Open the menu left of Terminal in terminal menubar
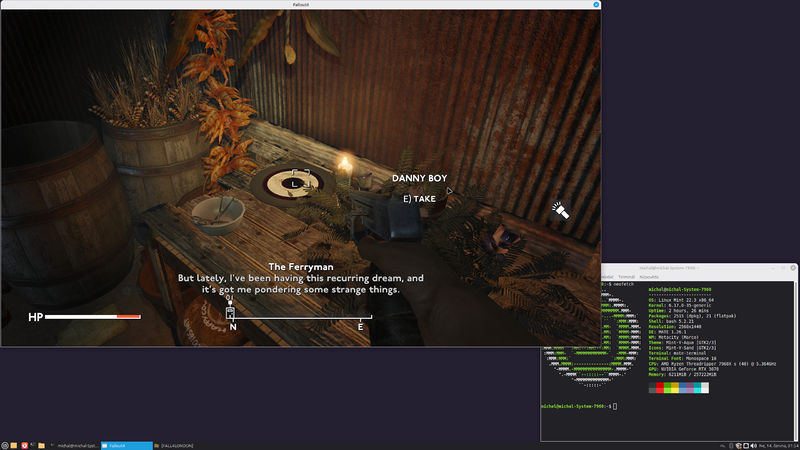Viewport: 800px width, 450px height. [608, 277]
